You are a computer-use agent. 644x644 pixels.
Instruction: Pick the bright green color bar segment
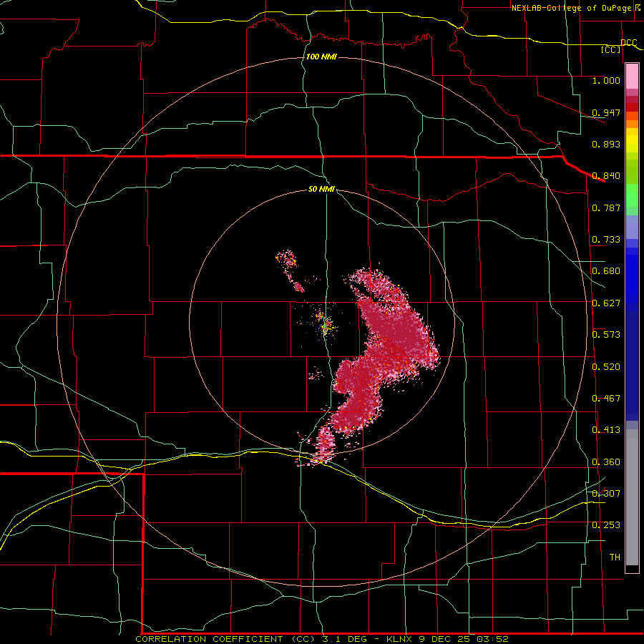point(632,195)
